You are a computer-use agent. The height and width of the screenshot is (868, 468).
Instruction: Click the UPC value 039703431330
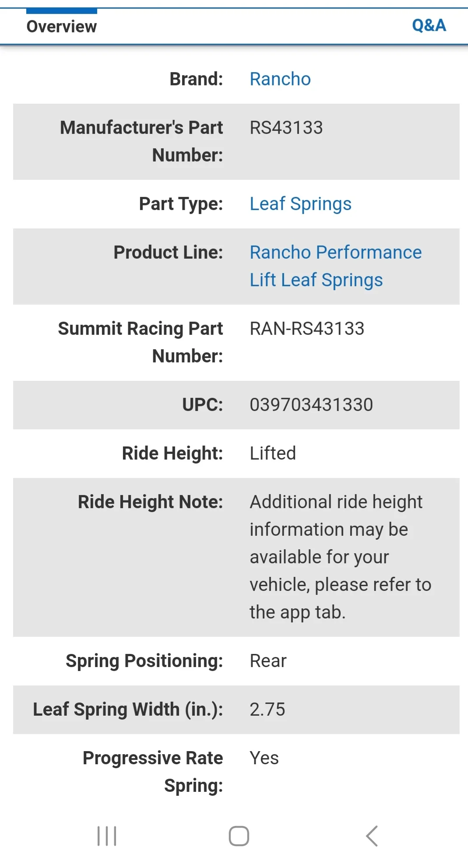pos(311,405)
